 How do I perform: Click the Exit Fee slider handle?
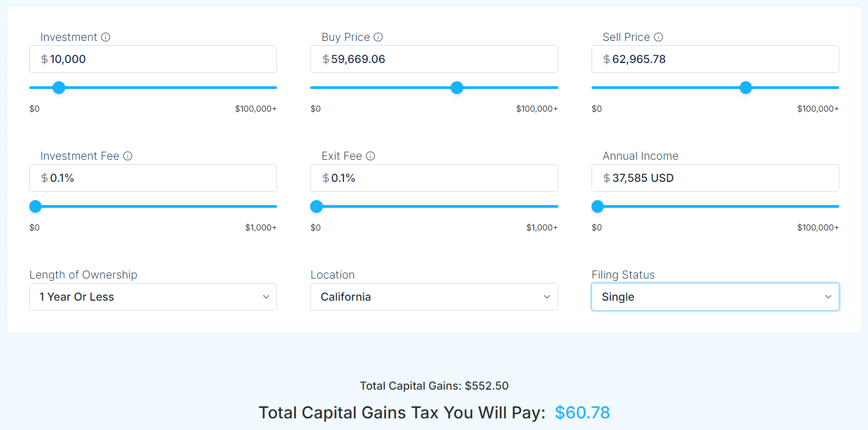tap(316, 206)
